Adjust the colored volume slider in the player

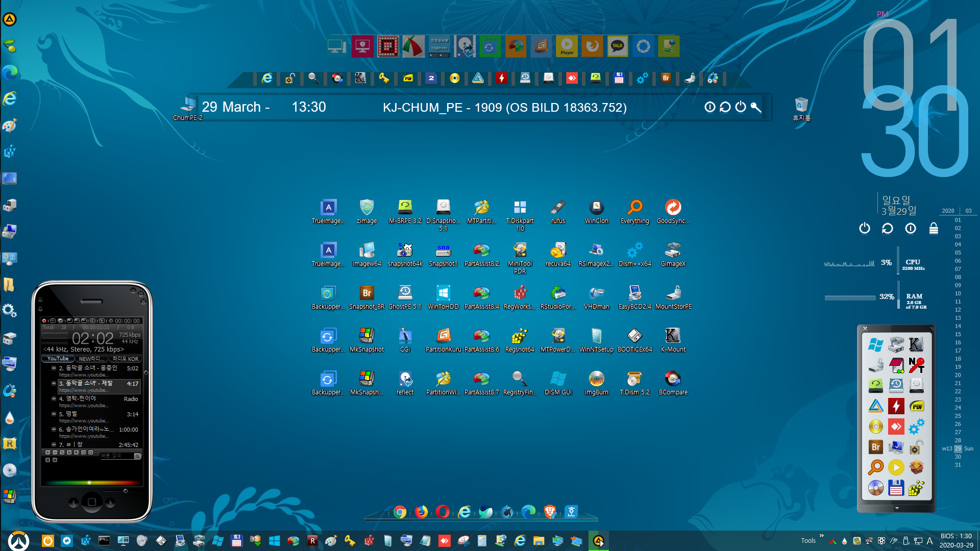click(x=91, y=483)
